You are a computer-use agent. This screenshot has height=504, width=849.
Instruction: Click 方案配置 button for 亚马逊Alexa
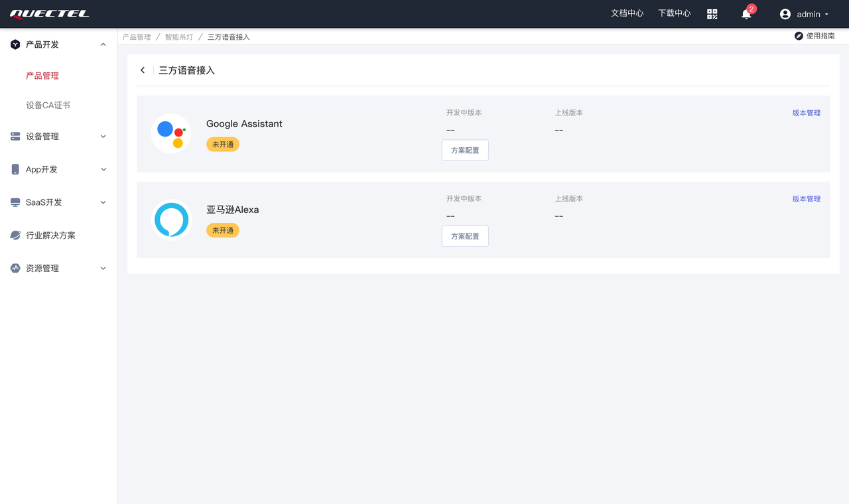pyautogui.click(x=465, y=236)
